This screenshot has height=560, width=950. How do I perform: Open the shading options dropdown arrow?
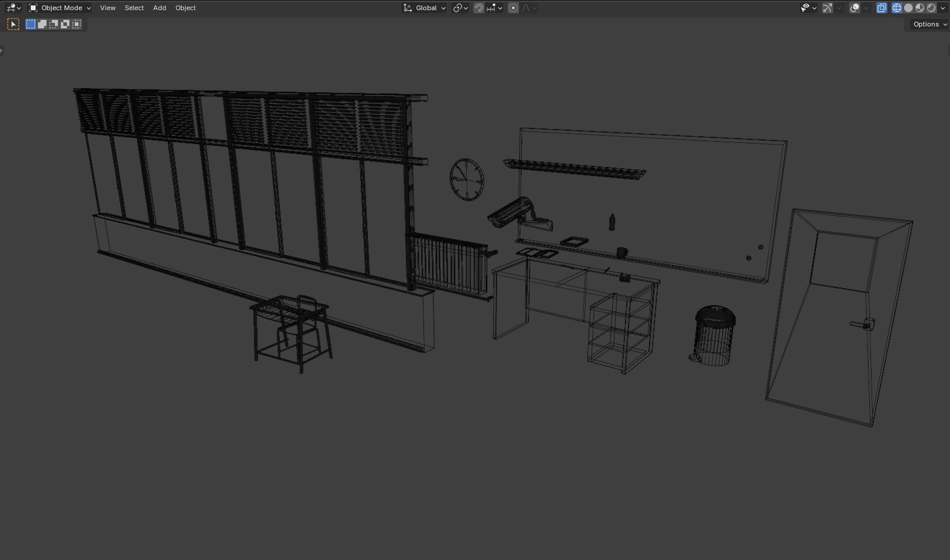[943, 8]
